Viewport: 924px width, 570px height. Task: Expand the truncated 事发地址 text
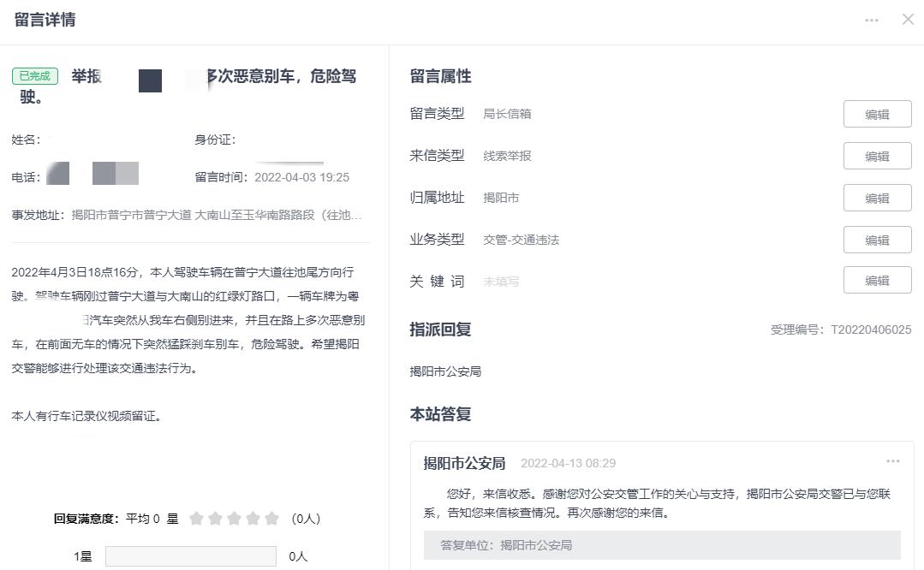click(357, 215)
